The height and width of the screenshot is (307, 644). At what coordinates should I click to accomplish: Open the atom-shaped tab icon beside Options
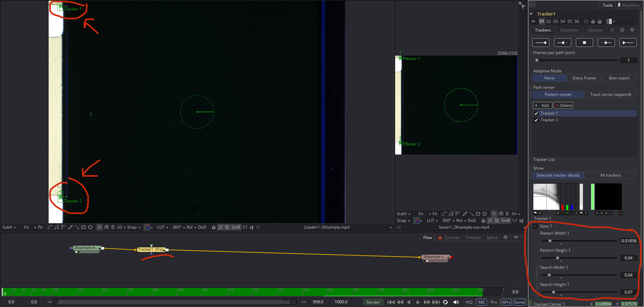[x=612, y=30]
